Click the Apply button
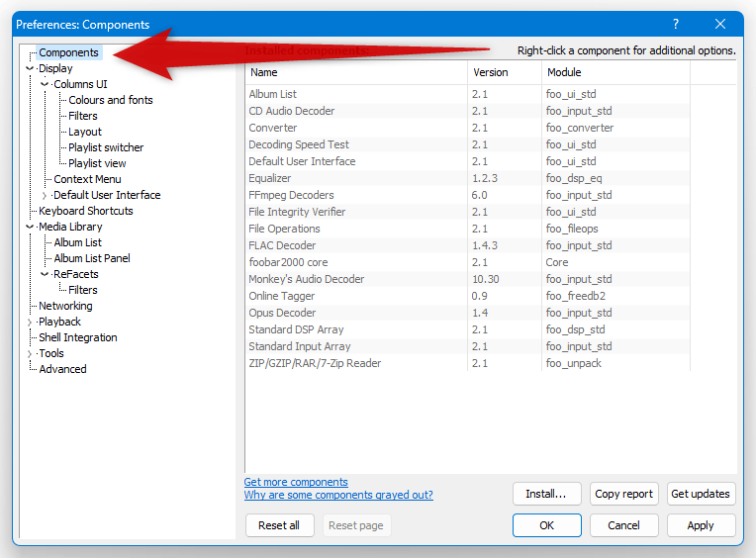Screen dimensions: 756x558 [701, 525]
